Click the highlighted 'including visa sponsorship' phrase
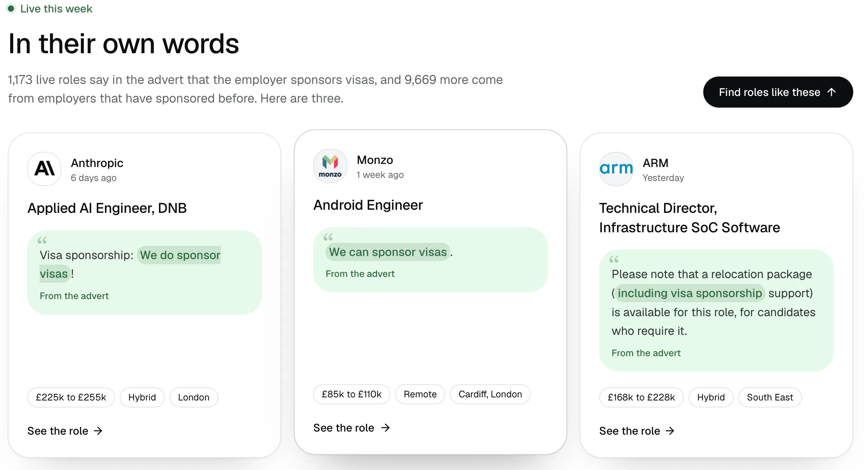The height and width of the screenshot is (470, 868). (x=690, y=293)
